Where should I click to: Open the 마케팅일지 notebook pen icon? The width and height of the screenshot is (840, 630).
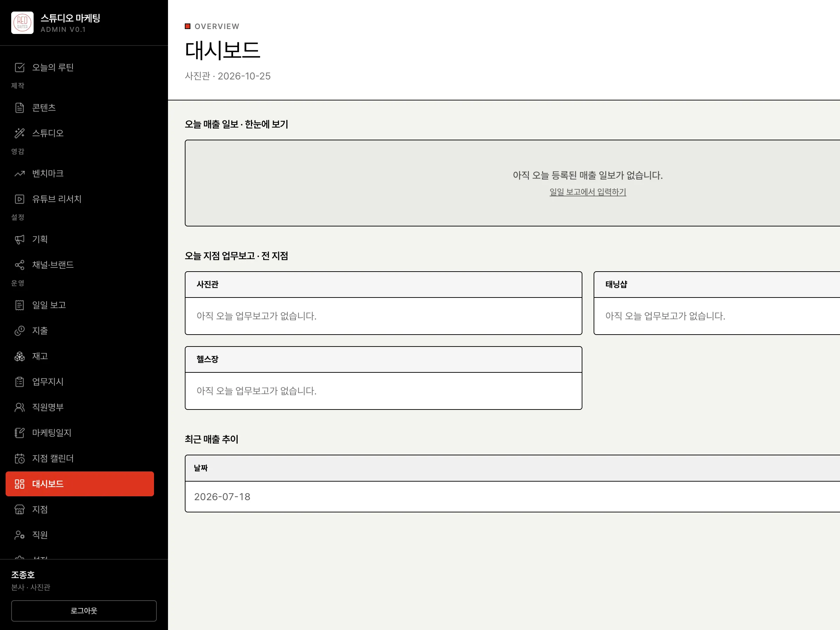(x=20, y=433)
